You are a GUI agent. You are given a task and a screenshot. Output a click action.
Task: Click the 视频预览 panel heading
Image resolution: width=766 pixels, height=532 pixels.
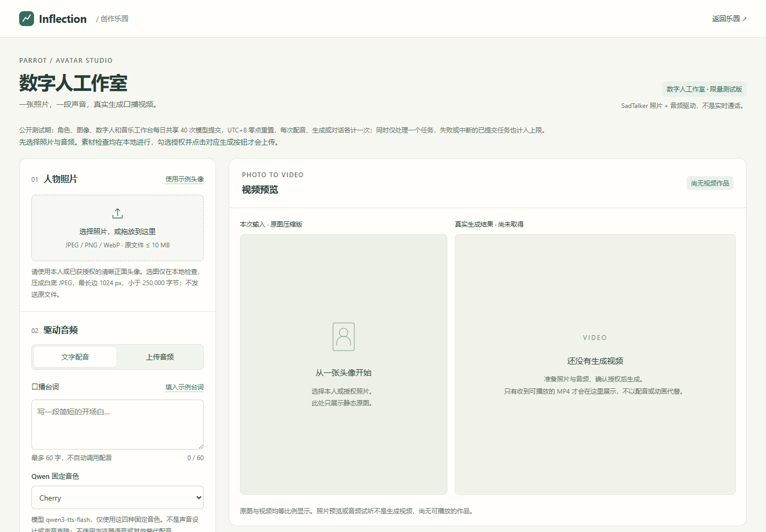(x=260, y=190)
